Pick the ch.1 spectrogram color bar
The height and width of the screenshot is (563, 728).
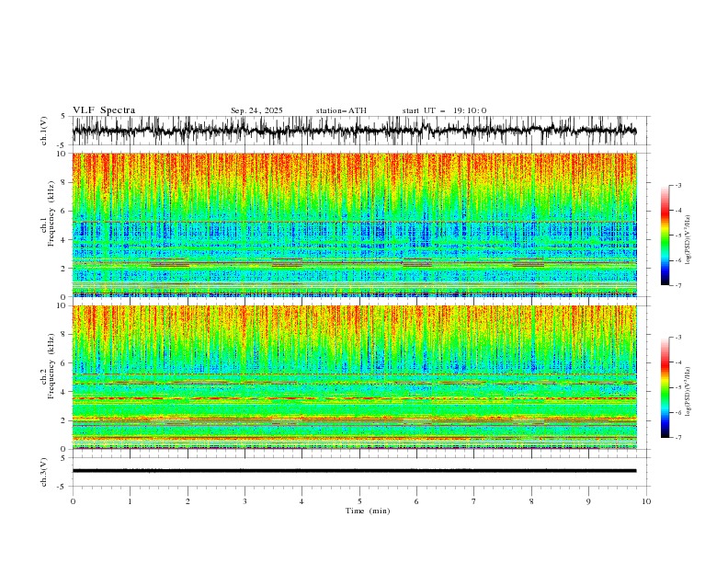coord(665,236)
